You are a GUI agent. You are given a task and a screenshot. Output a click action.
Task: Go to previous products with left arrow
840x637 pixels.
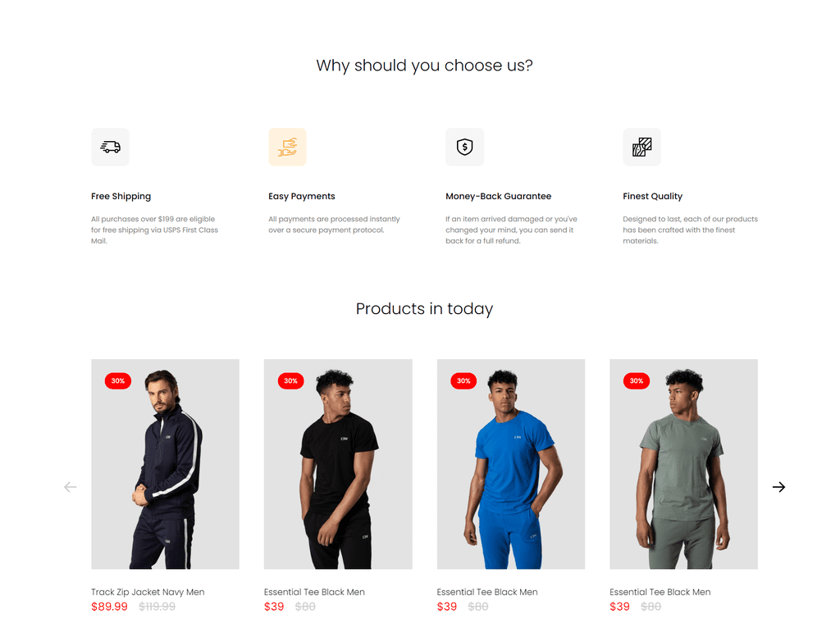pyautogui.click(x=71, y=487)
